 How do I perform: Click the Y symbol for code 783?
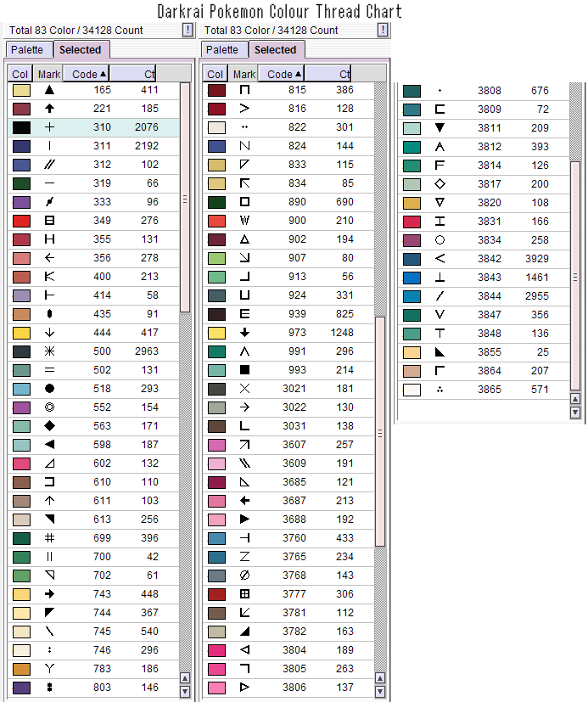(49, 669)
